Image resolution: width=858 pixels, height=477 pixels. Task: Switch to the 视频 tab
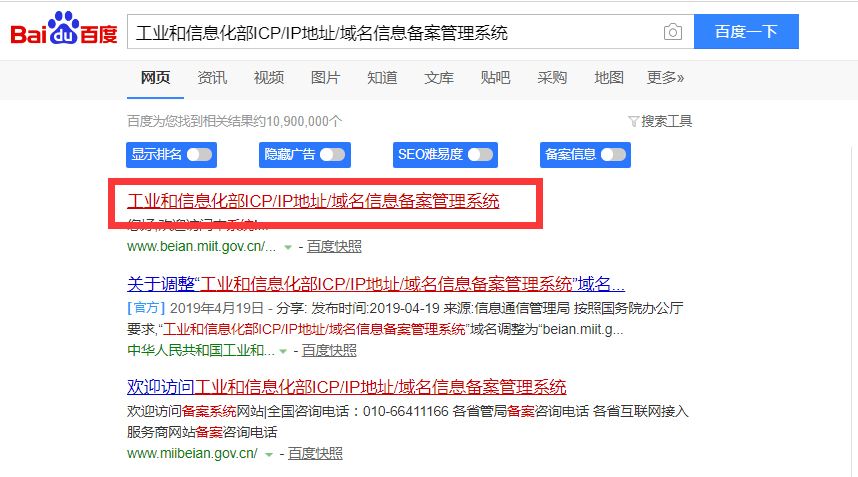tap(269, 78)
